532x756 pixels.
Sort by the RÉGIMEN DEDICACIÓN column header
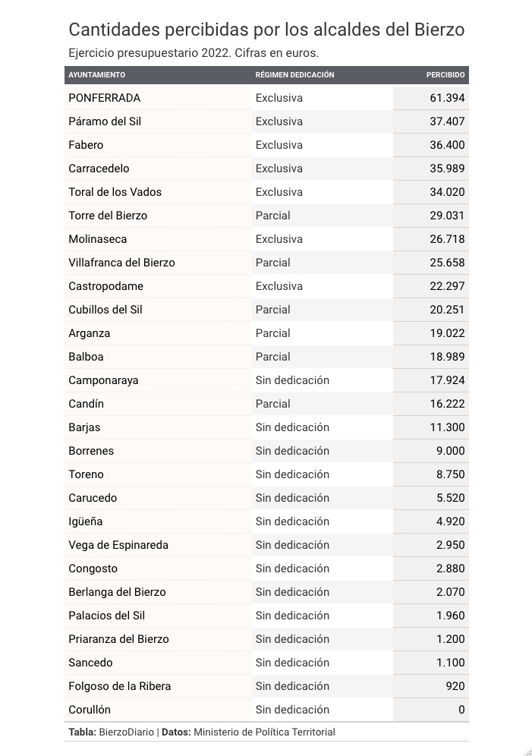[x=295, y=74]
